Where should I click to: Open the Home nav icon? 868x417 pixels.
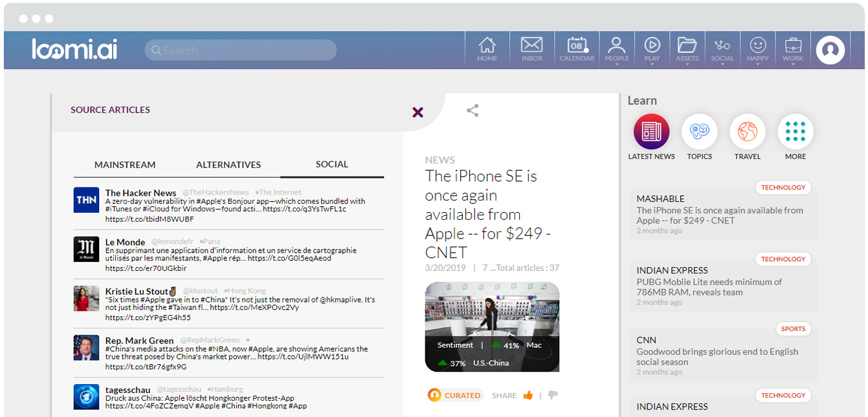pyautogui.click(x=487, y=49)
